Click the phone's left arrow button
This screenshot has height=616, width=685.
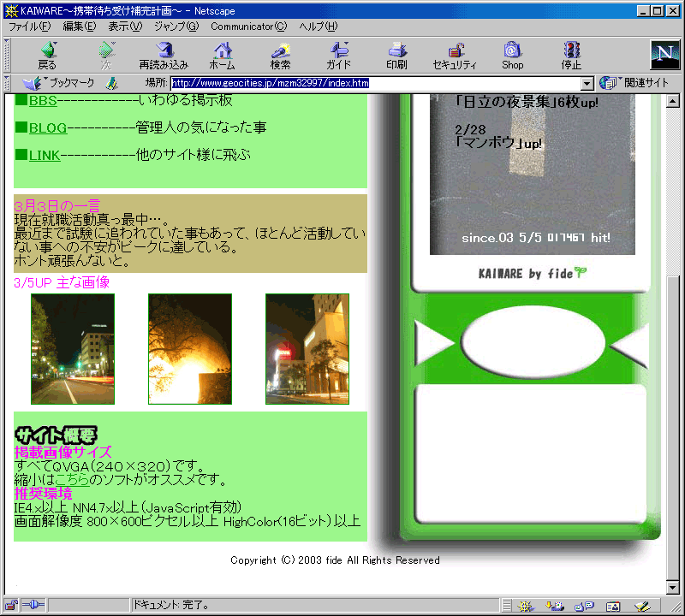pos(432,343)
